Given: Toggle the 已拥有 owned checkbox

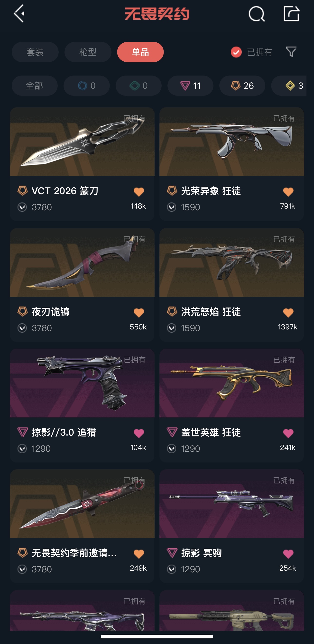Looking at the screenshot, I should click(236, 52).
